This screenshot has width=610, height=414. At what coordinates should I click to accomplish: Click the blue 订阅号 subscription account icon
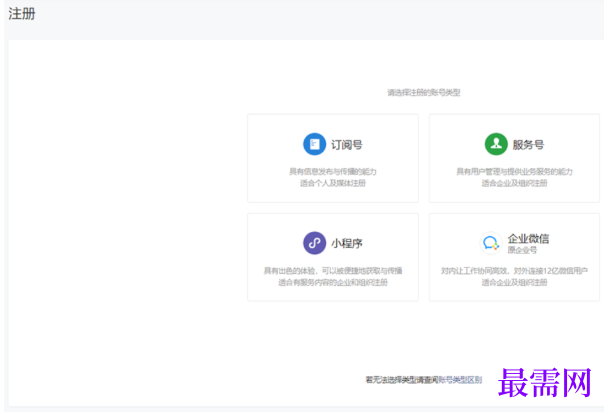click(x=314, y=144)
